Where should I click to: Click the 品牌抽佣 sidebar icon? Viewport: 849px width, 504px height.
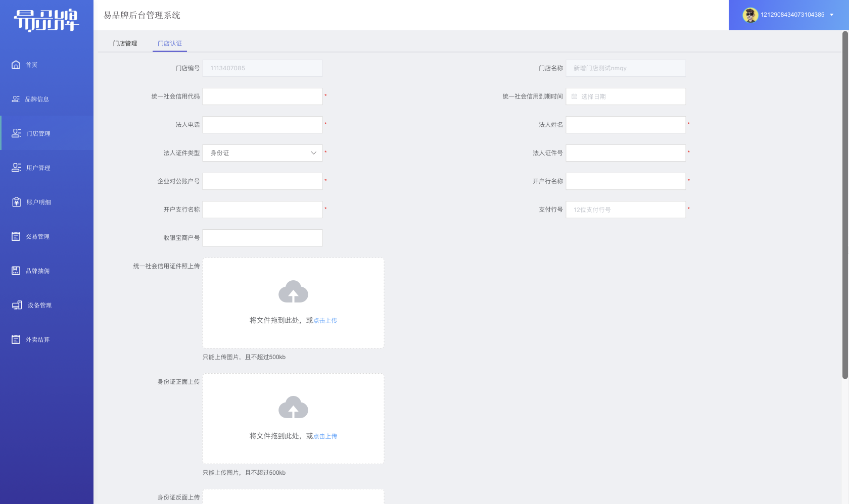pos(16,271)
